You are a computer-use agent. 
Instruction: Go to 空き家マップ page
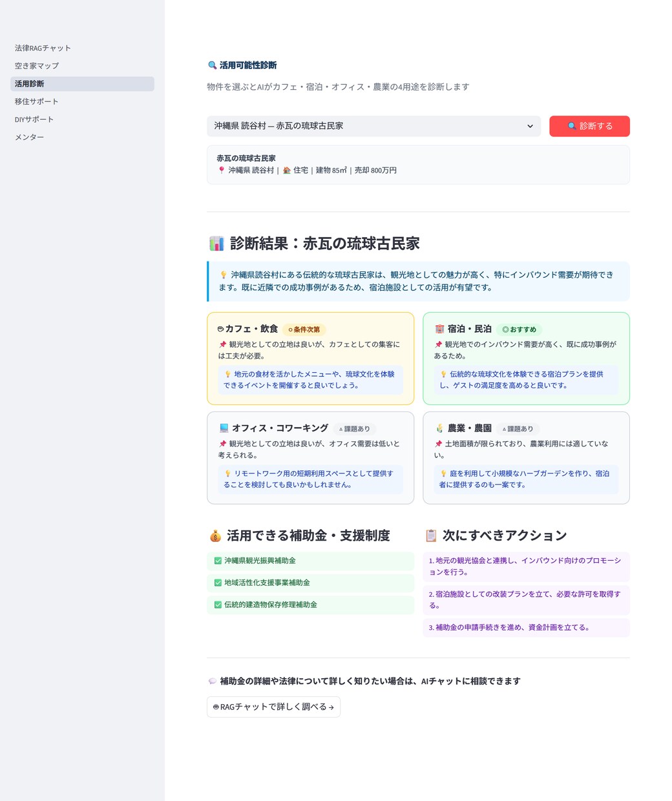(82, 66)
